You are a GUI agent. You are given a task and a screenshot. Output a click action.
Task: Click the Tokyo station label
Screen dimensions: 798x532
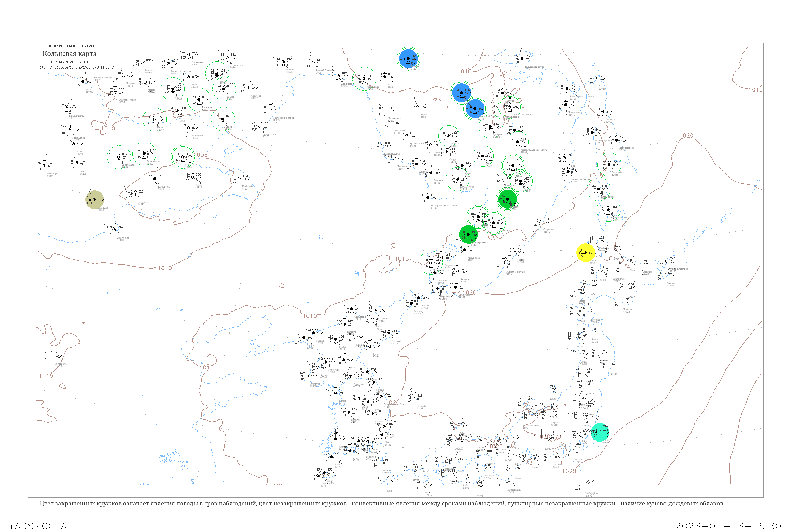585,441
